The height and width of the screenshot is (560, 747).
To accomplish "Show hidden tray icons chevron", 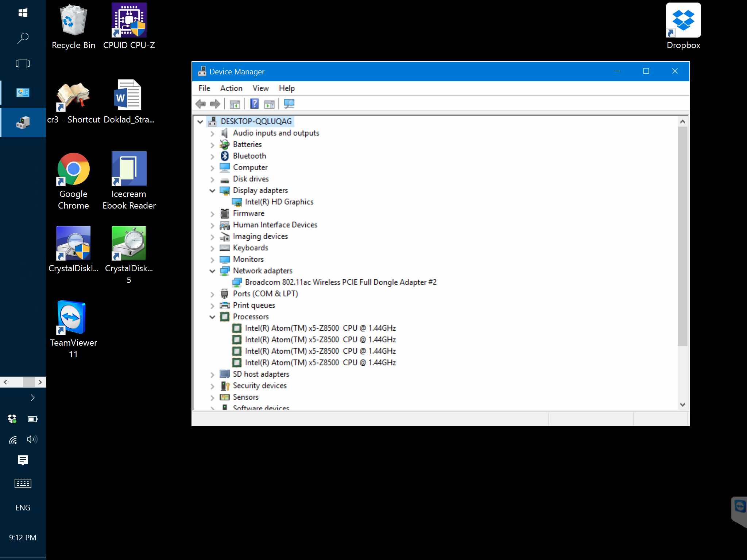I will [x=32, y=398].
